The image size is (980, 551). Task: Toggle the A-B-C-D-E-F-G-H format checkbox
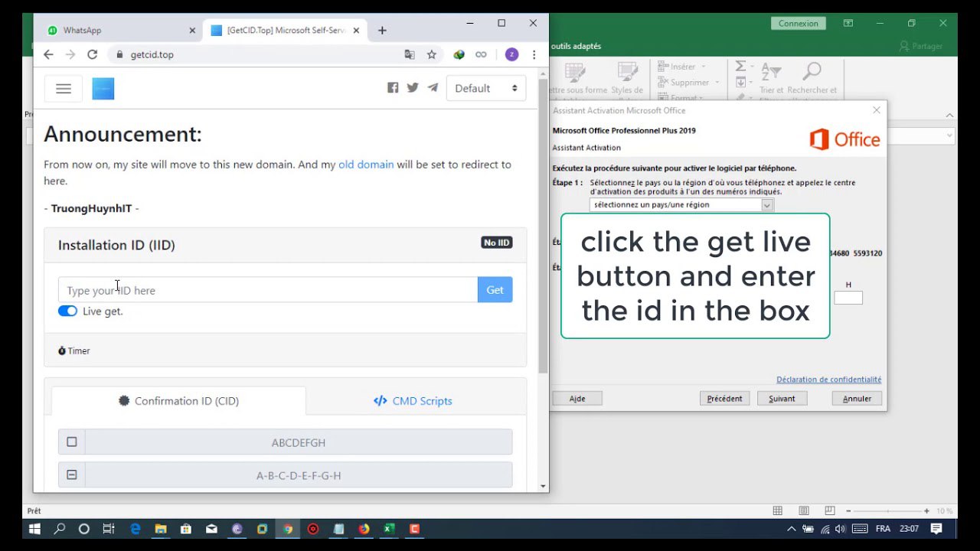click(72, 475)
